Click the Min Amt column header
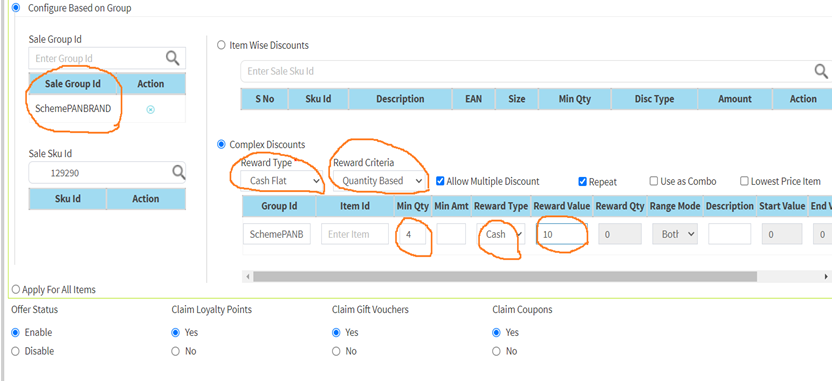 tap(451, 206)
